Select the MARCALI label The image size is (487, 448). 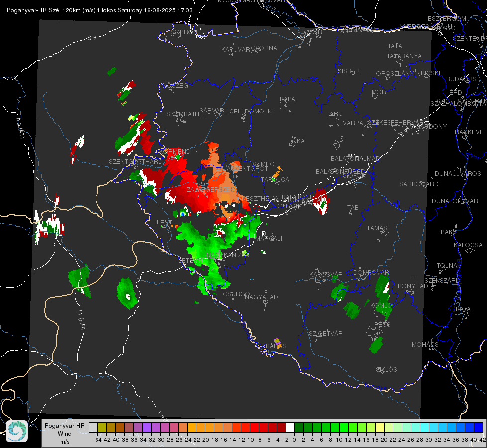click(268, 239)
